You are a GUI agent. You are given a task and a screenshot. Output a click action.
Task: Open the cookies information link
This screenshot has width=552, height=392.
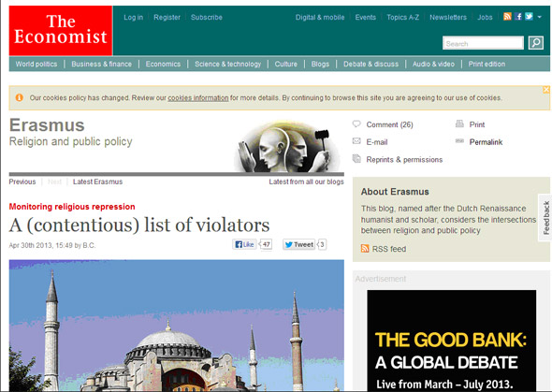[x=198, y=98]
